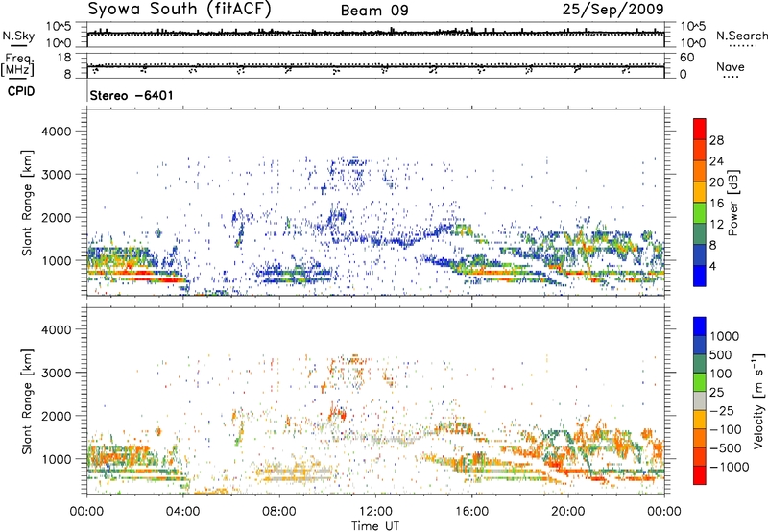Select the 'N.Sky' legend label
The image size is (768, 532).
click(x=18, y=36)
